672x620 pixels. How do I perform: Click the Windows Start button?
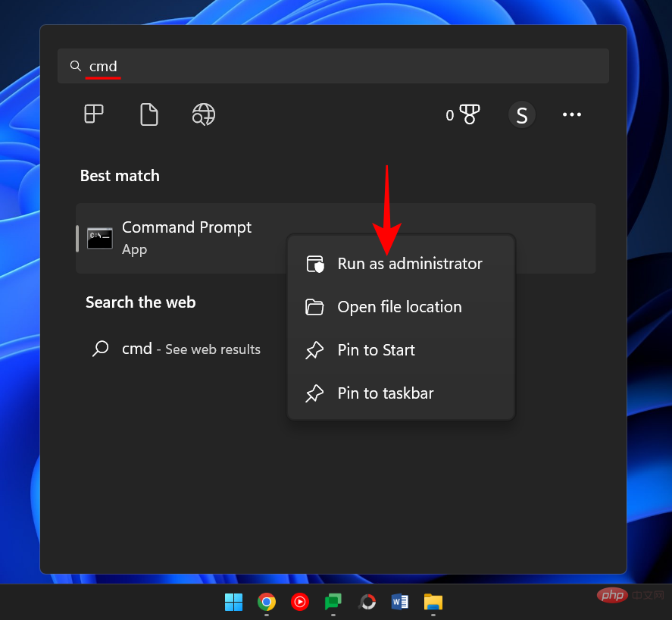pyautogui.click(x=233, y=603)
